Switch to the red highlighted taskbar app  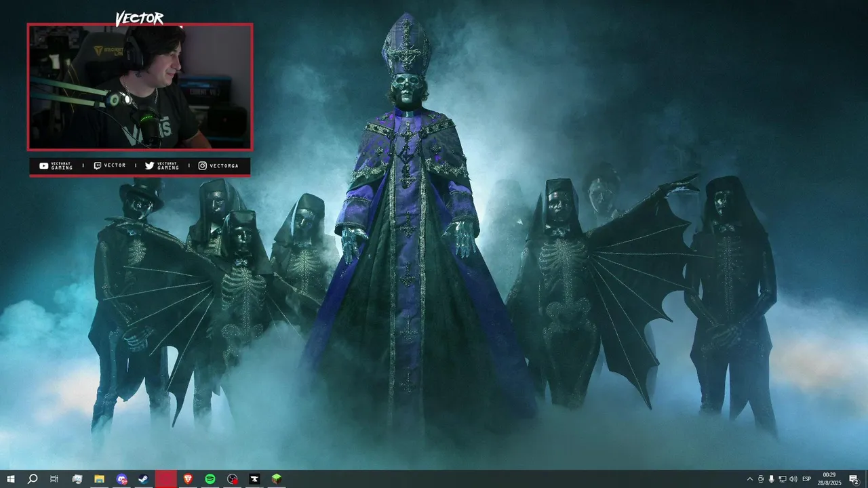(166, 479)
